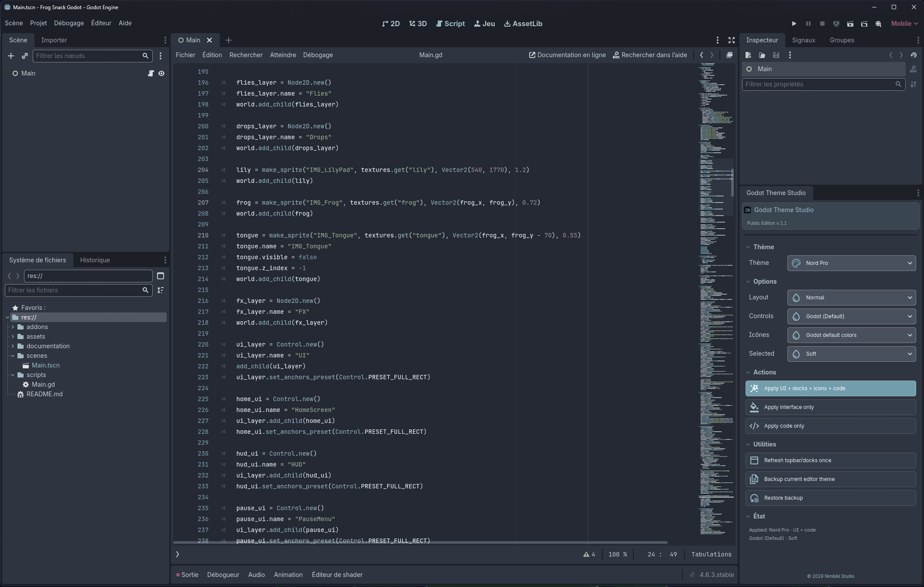Expand the assets folder
924x587 pixels.
click(x=13, y=336)
